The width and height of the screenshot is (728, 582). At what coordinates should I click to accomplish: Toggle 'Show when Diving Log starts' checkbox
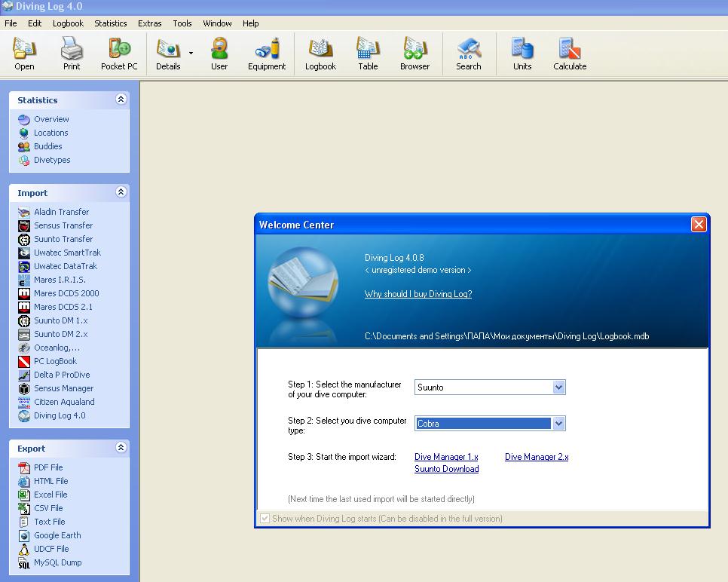265,519
